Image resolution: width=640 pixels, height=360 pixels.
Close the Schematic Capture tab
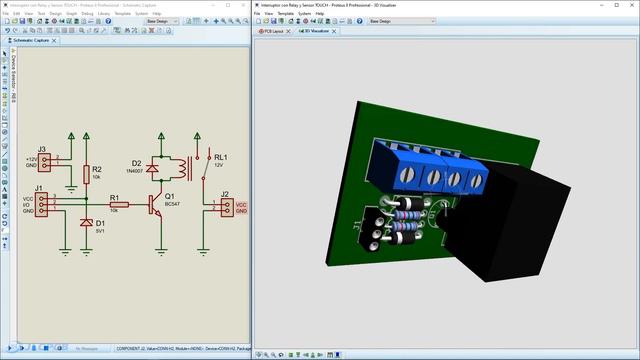click(x=54, y=40)
